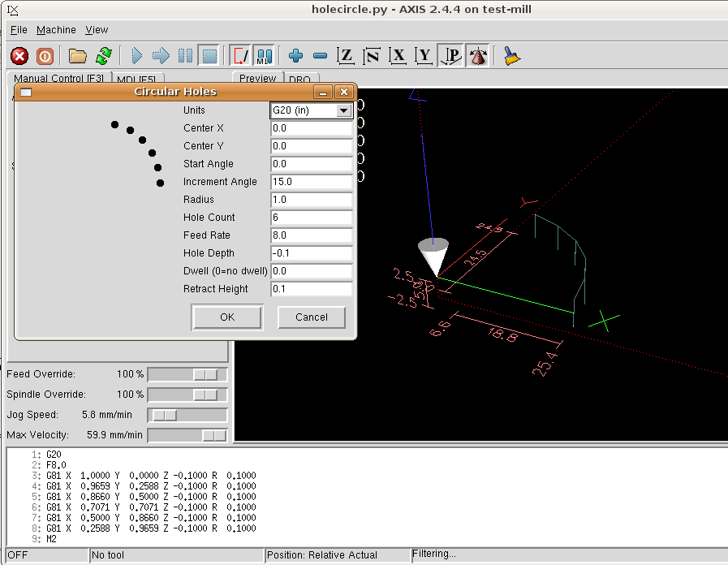Stop program execution
Screen dimensions: 728x565
coord(209,56)
